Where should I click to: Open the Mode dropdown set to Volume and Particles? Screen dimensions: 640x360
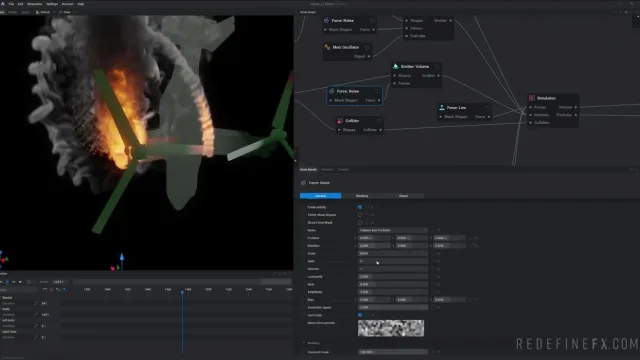click(x=393, y=230)
